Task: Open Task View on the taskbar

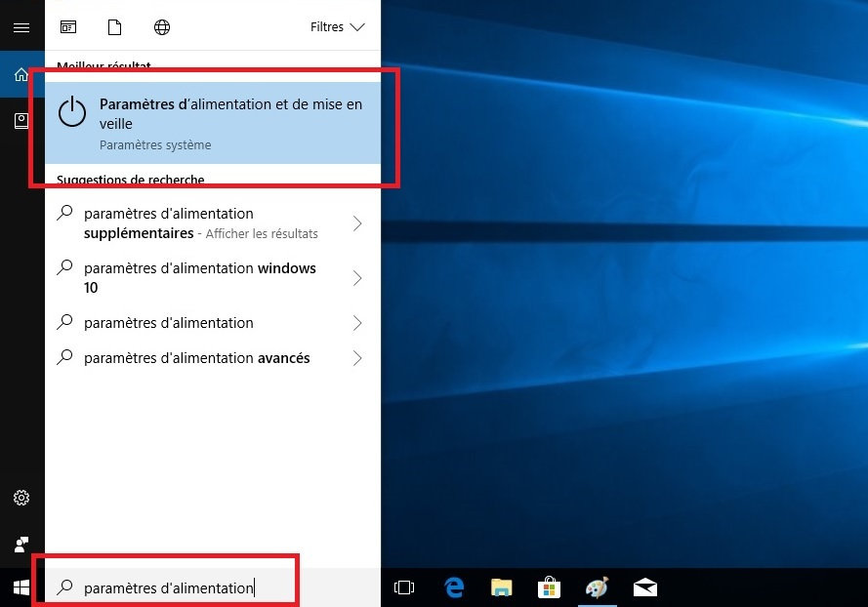Action: coord(404,587)
